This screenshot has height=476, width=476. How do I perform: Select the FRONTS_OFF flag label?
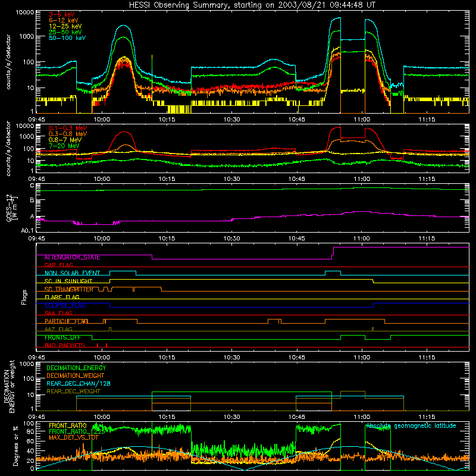[62, 337]
